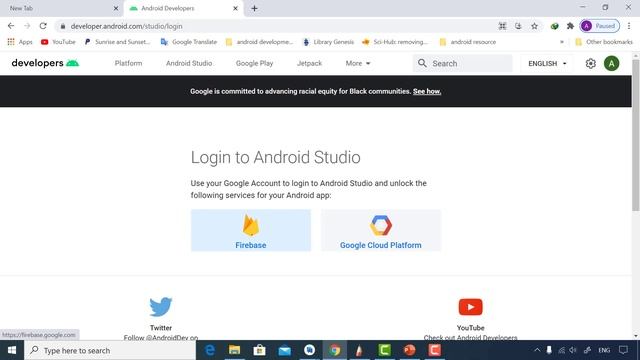Screen dimensions: 640x360
Task: Click the volume icon in system tray
Action: point(573,350)
